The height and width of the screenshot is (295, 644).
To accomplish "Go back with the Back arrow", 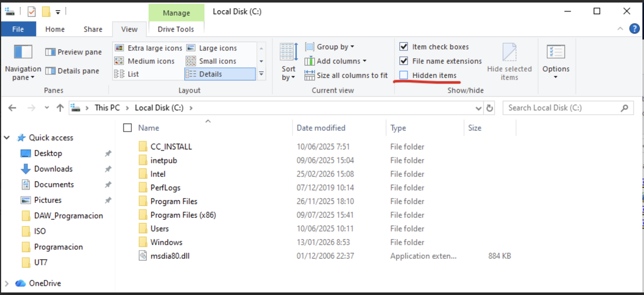I will point(13,108).
